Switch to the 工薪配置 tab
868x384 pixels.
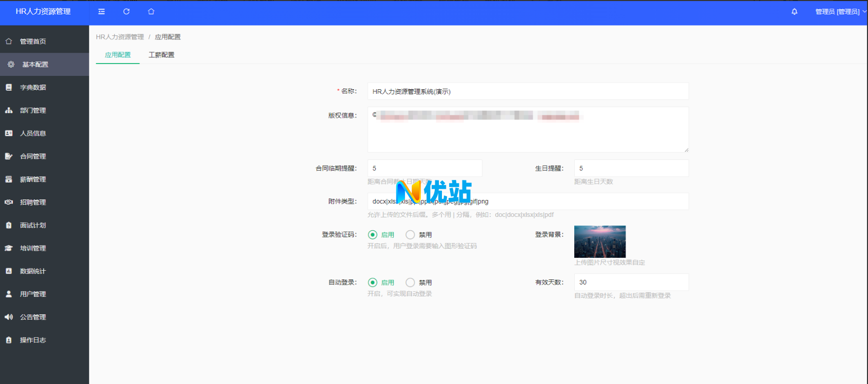(162, 55)
